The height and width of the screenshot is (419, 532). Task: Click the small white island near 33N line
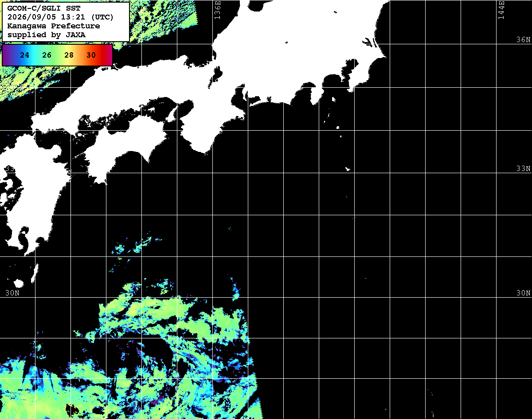tap(348, 169)
